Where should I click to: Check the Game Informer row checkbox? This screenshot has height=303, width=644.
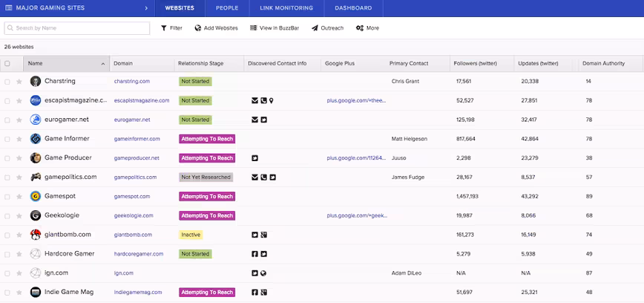click(x=7, y=140)
